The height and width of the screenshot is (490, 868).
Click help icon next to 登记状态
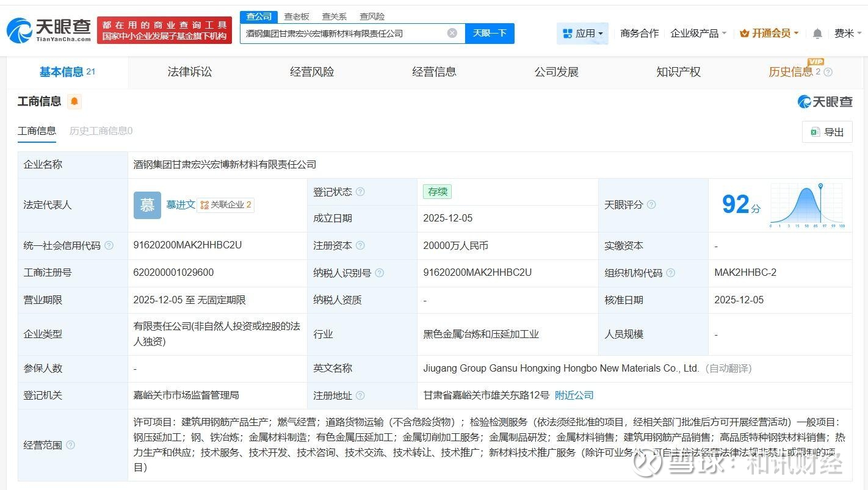point(360,192)
